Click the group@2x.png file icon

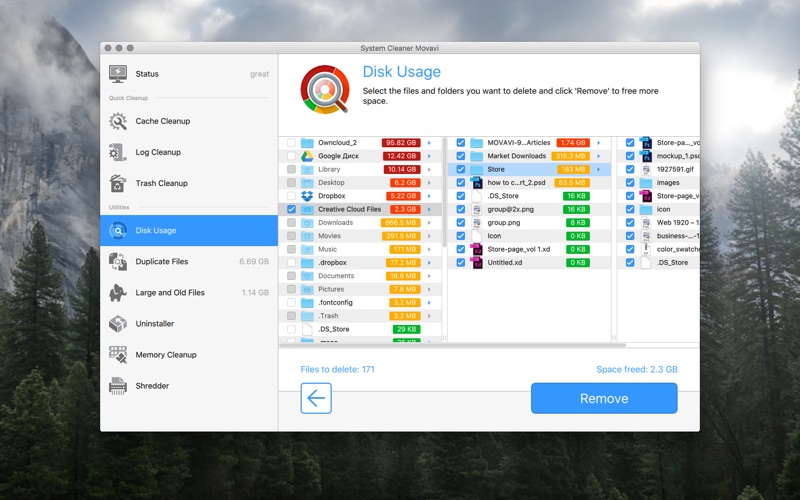(477, 209)
